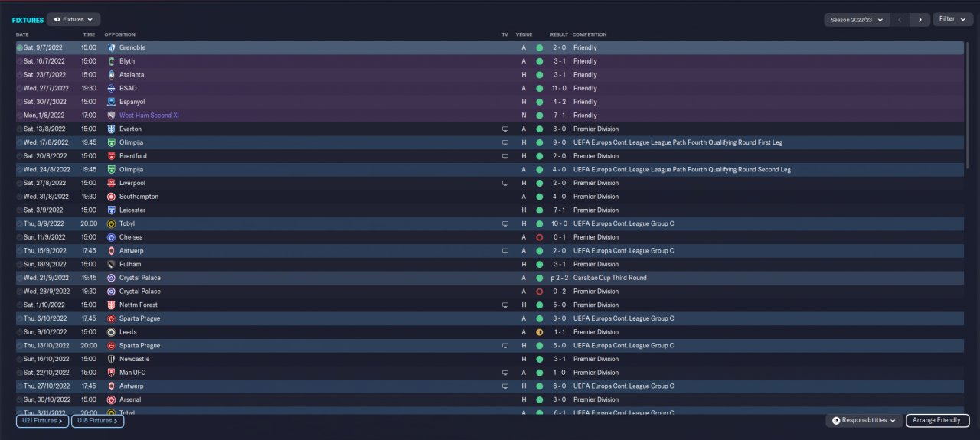Click the Liverpool club badge icon
Viewport: 980px width, 440px height.
[x=111, y=183]
